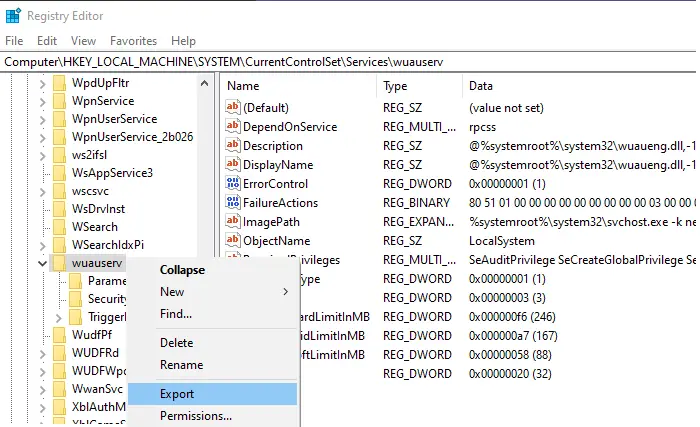700x427 pixels.
Task: Select the WsDrvInst folder icon
Action: point(59,209)
